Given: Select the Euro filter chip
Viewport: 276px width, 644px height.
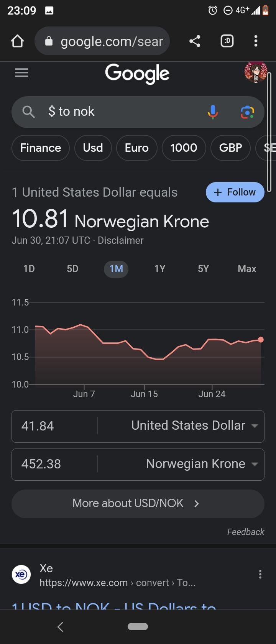Looking at the screenshot, I should (136, 148).
